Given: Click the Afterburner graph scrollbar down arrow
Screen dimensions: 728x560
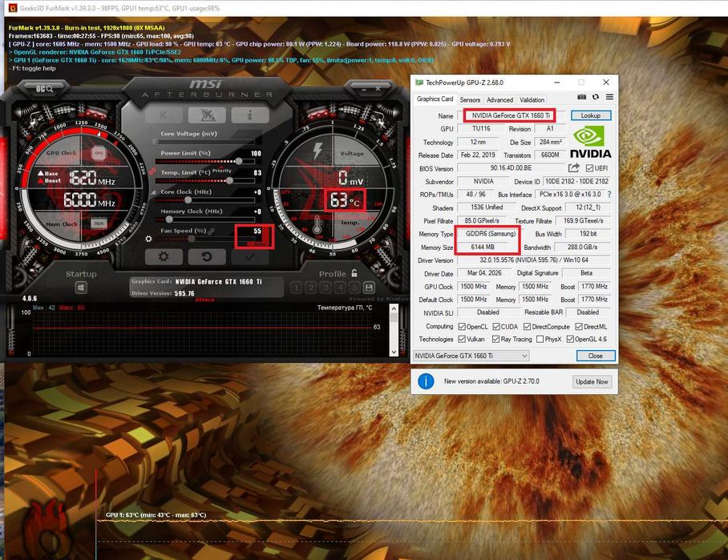Looking at the screenshot, I should coord(394,353).
